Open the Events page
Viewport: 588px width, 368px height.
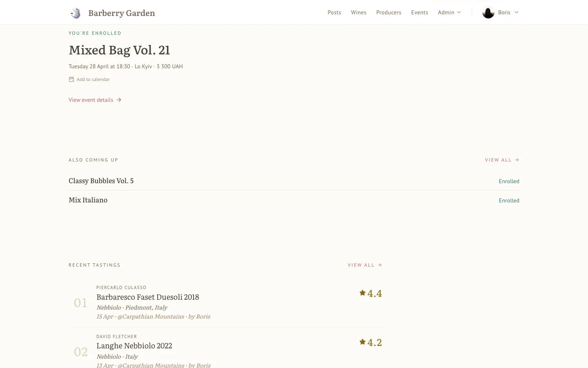pyautogui.click(x=419, y=12)
